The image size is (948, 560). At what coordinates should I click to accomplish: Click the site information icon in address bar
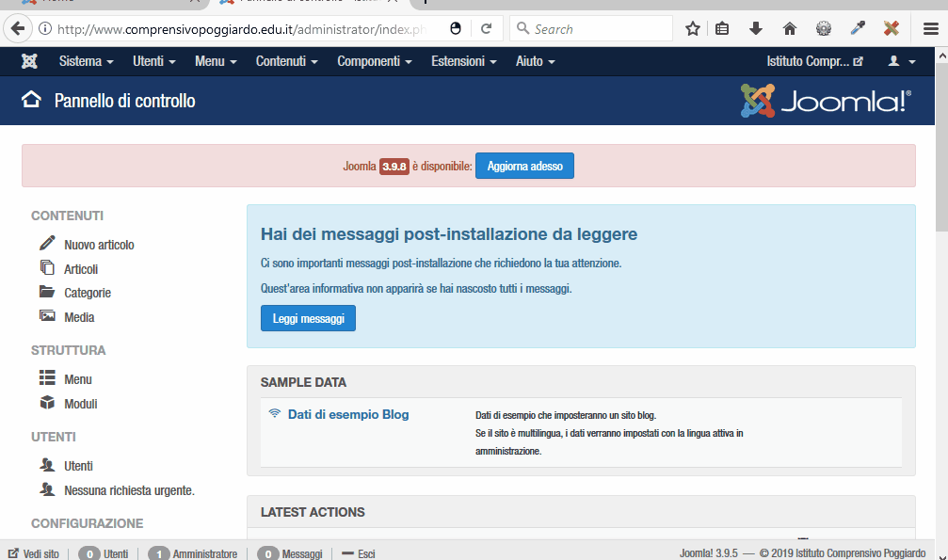pos(45,28)
